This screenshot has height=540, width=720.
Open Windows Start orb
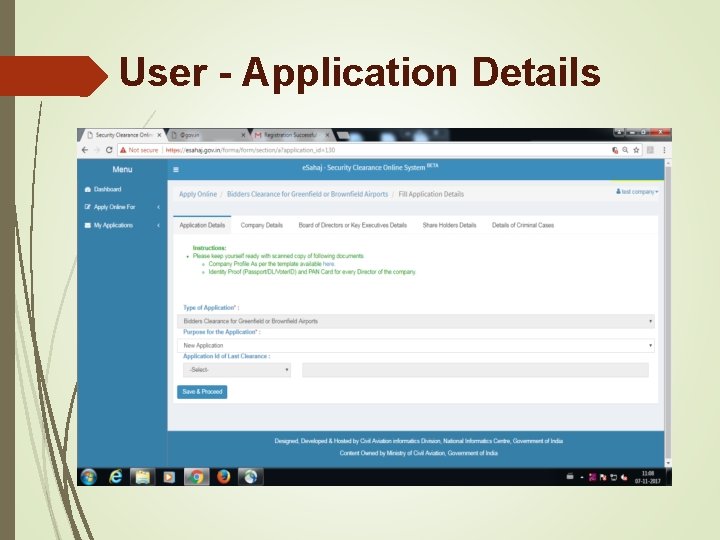tap(89, 477)
